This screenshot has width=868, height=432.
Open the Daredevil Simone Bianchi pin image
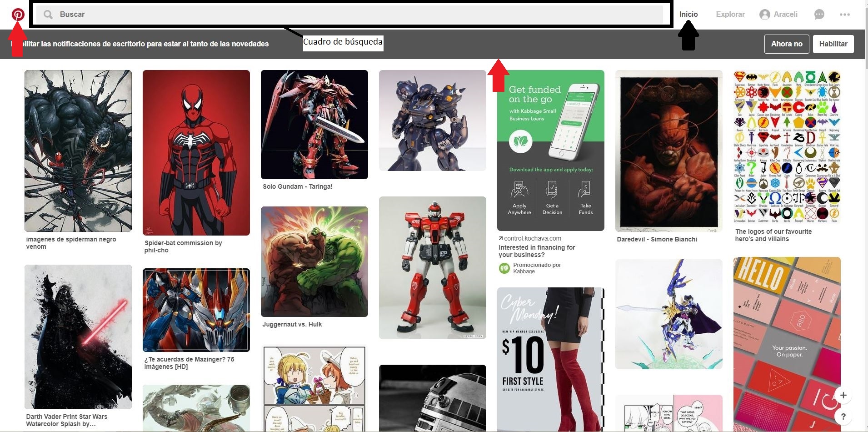coord(669,151)
